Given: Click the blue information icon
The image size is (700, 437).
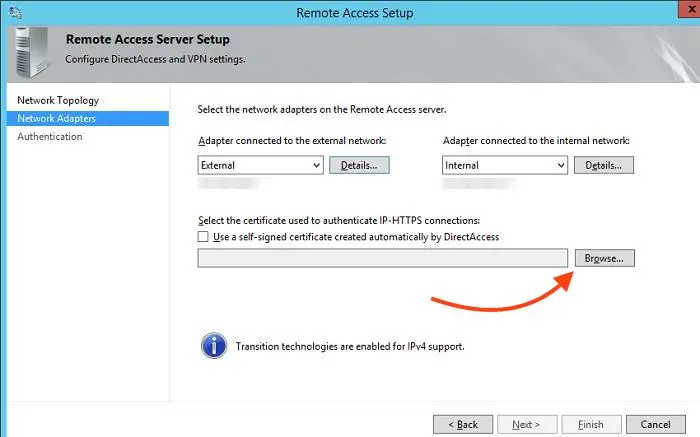Looking at the screenshot, I should tap(213, 347).
